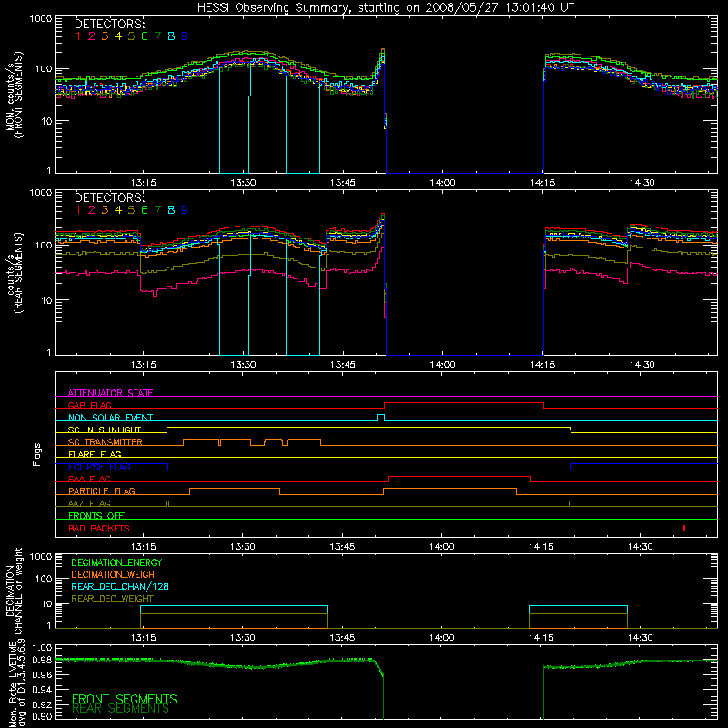Click the 'SC IN SUNLIGHT' flag label
The height and width of the screenshot is (728, 728).
coord(105,430)
